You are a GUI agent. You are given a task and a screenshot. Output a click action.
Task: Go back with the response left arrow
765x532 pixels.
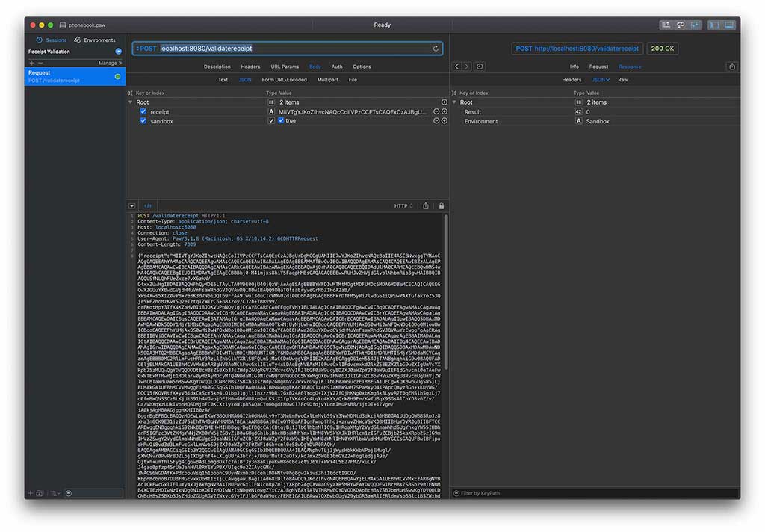point(457,66)
